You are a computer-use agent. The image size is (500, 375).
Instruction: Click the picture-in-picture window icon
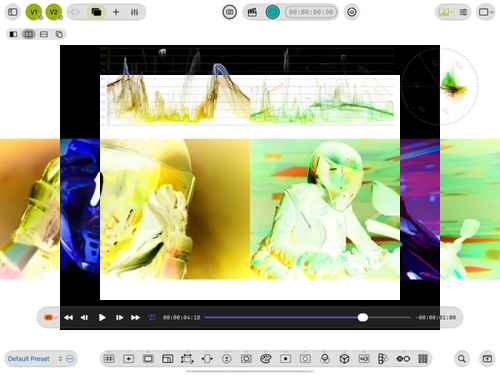pos(167,359)
